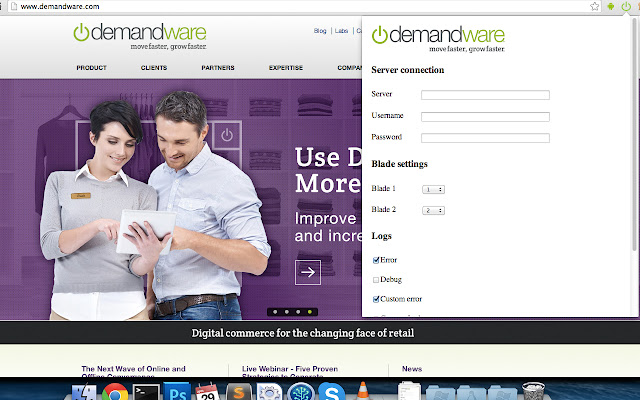Click the 'Blade settings' heading
Image resolution: width=640 pixels, height=400 pixels.
point(400,164)
